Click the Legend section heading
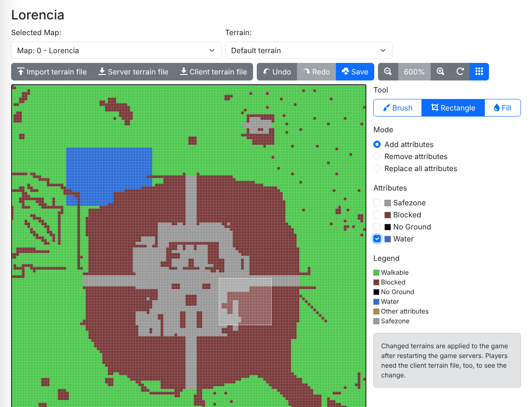The image size is (532, 407). (386, 259)
